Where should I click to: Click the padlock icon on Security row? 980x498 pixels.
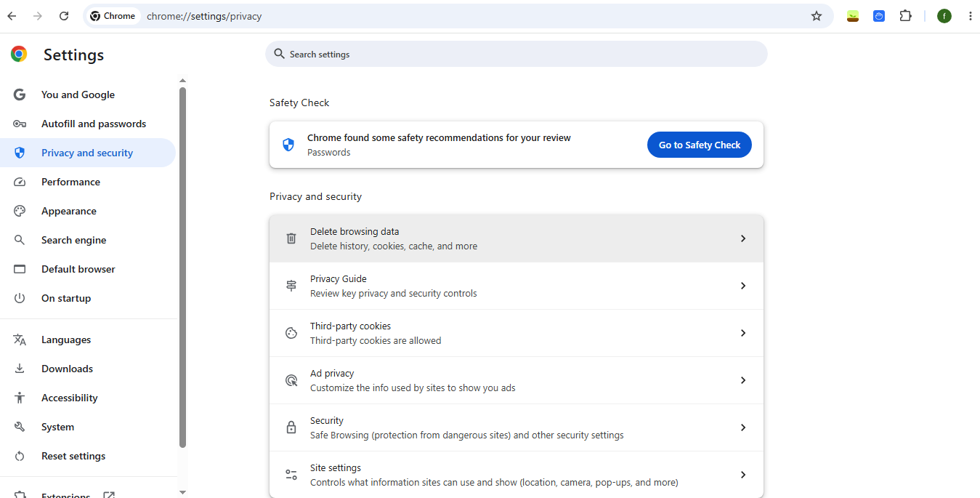pos(291,427)
